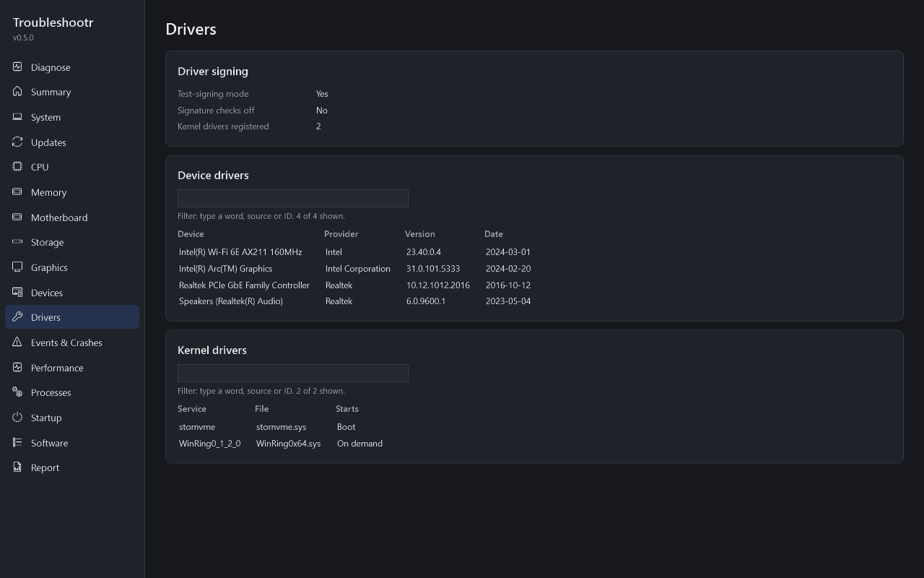Select the stornvme service row
This screenshot has height=578, width=924.
281,427
